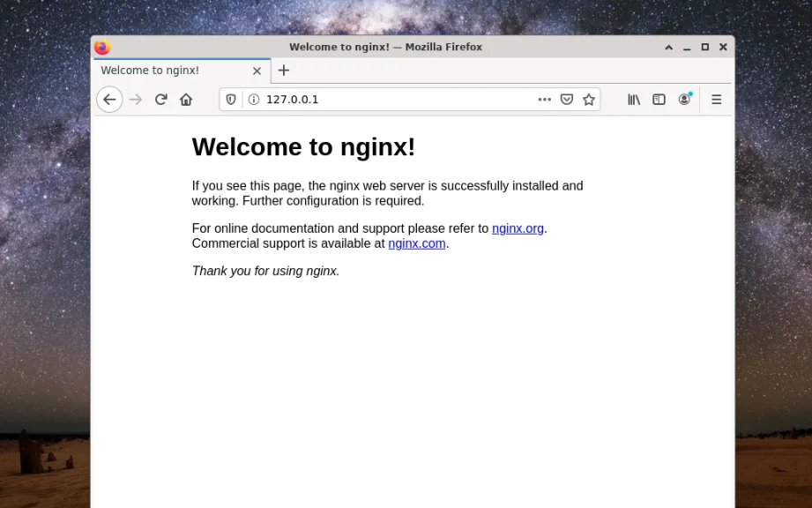The height and width of the screenshot is (508, 812).
Task: Toggle the browser sidebar view
Action: point(659,99)
